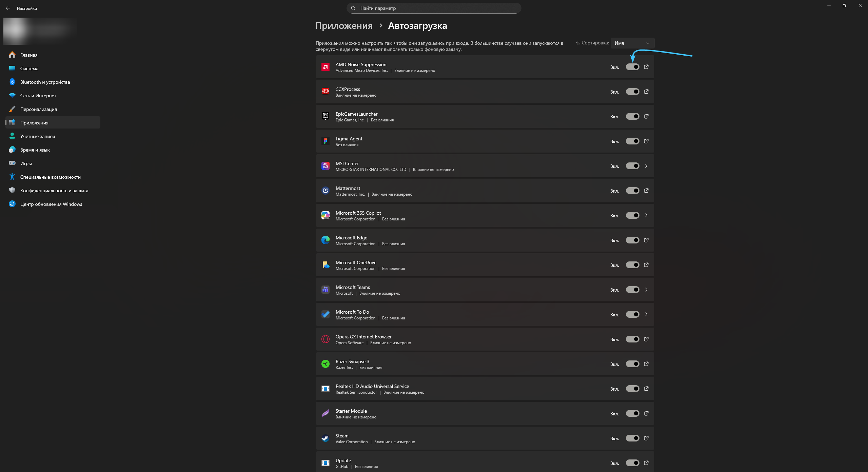Open the sorting dropdown labeled Имя
The height and width of the screenshot is (472, 868).
click(632, 43)
